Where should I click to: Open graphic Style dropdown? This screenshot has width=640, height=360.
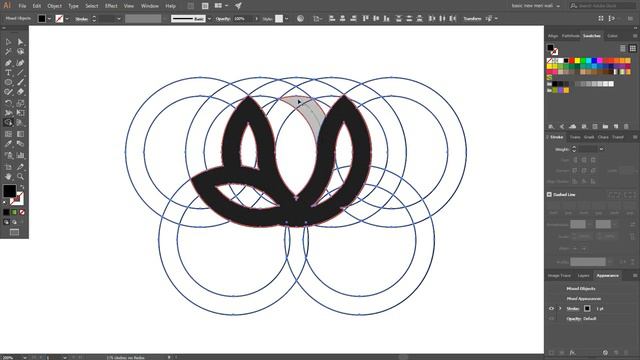(x=287, y=19)
